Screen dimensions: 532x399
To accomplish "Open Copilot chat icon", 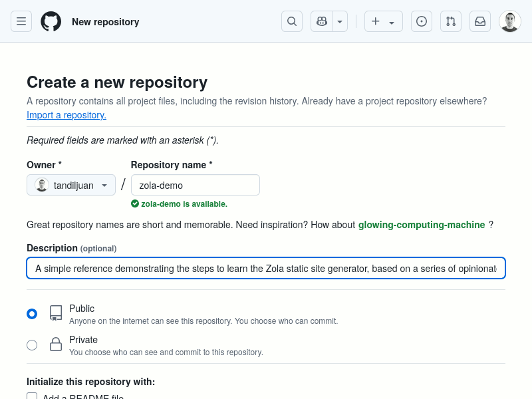I will 322,21.
